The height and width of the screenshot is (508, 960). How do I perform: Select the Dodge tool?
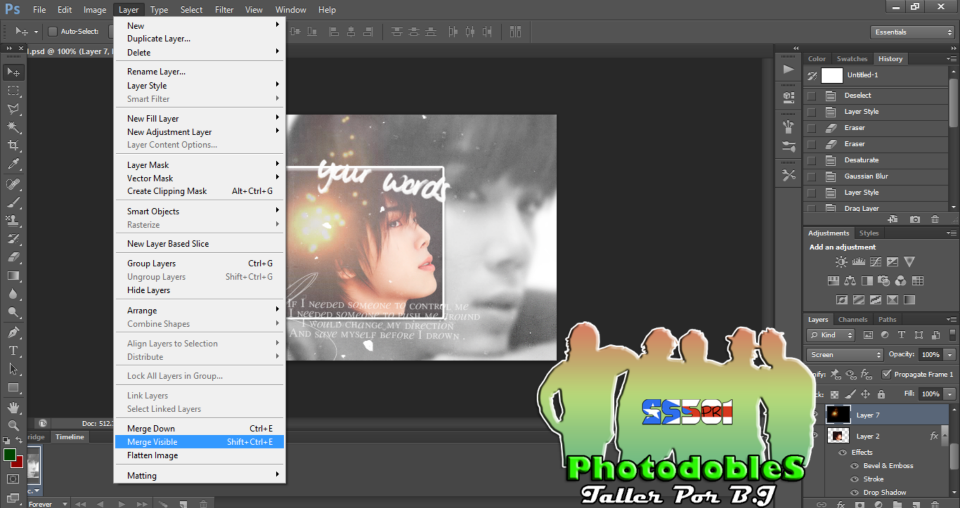pos(13,312)
